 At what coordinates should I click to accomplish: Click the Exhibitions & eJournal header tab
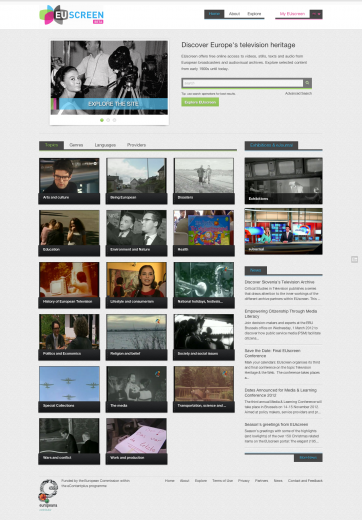pos(271,145)
